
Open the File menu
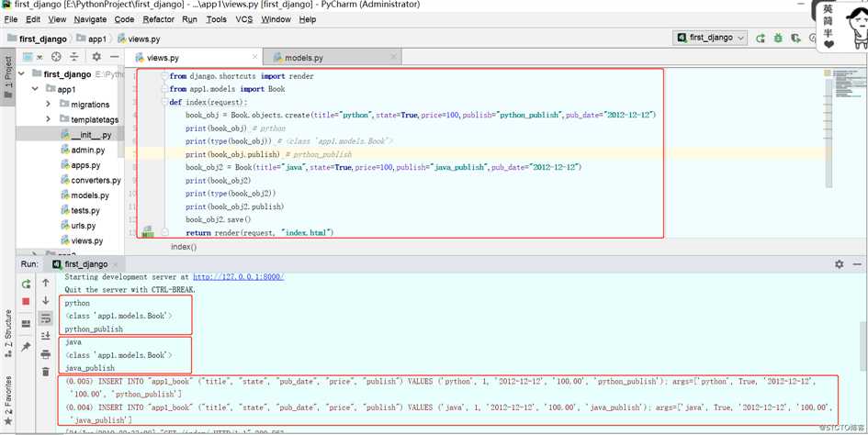tap(11, 19)
